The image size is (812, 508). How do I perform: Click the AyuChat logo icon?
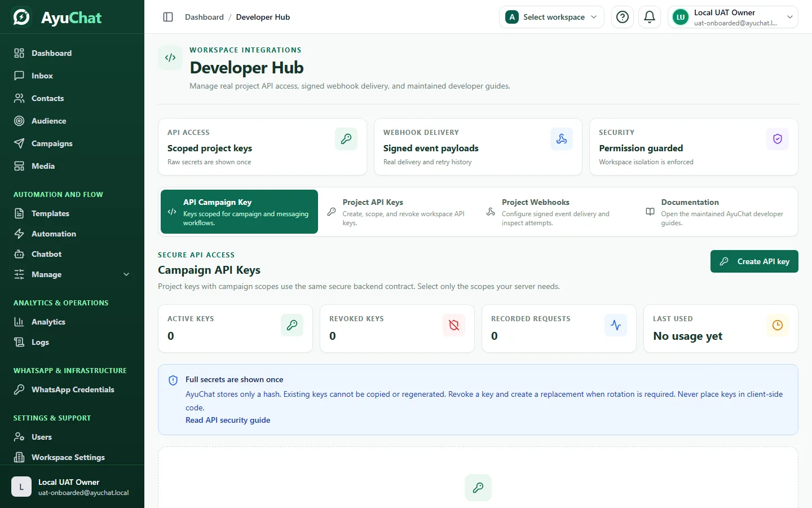click(21, 17)
